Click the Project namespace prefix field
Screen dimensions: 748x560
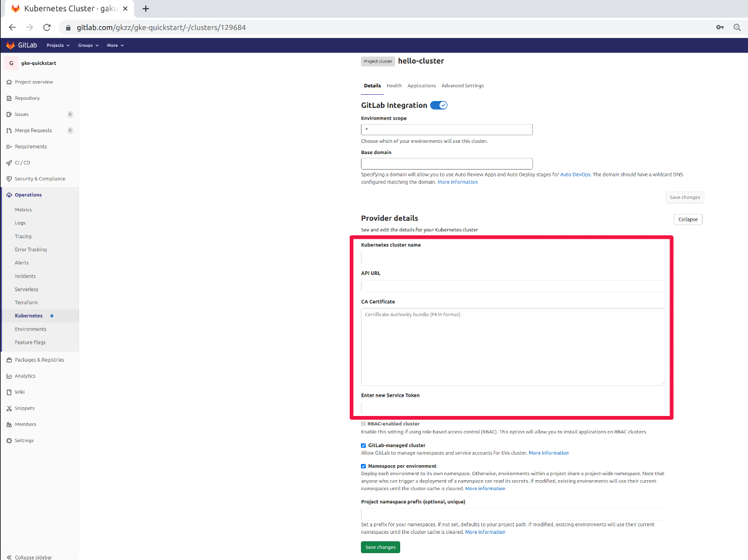[512, 514]
